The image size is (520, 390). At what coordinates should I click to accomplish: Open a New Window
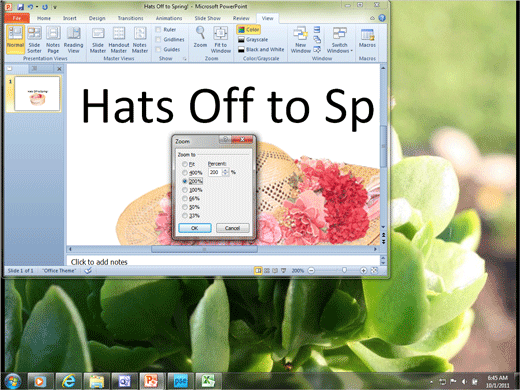pos(300,39)
